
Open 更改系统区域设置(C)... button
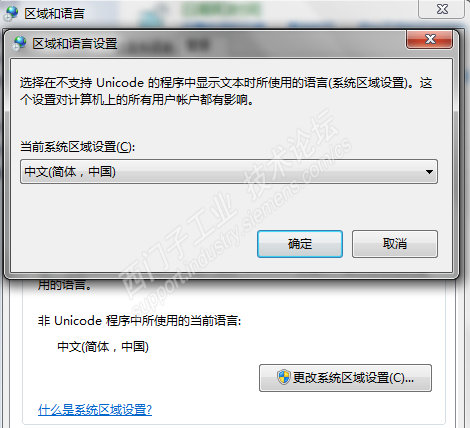click(x=345, y=378)
